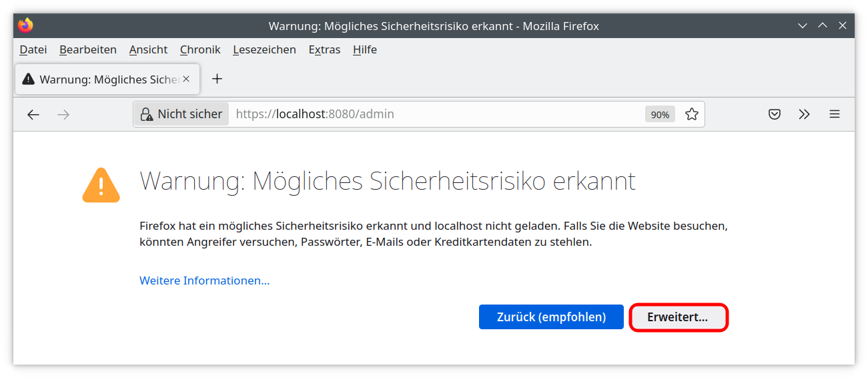Open a new tab with the plus button

tap(217, 79)
